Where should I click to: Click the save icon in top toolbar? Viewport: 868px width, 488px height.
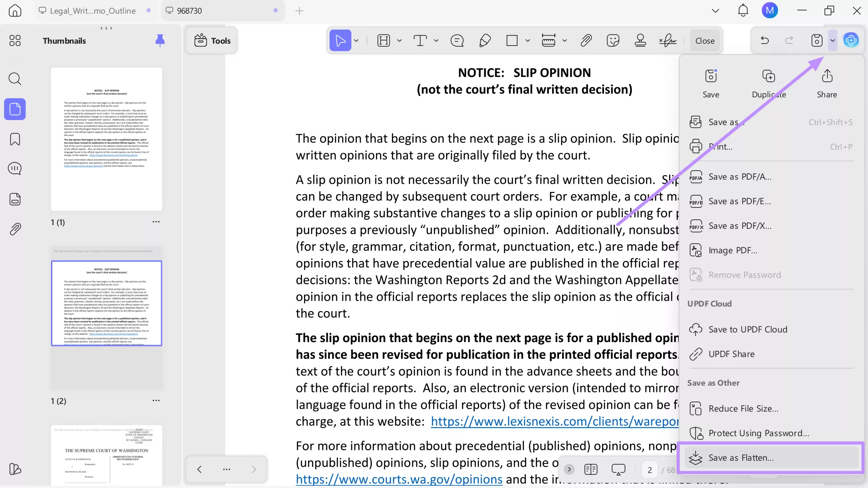tap(817, 40)
